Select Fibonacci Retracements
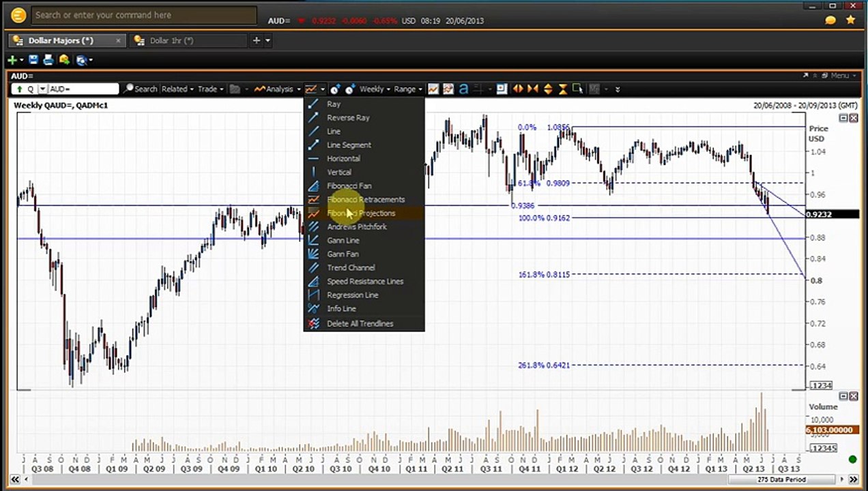868x491 pixels. click(x=364, y=200)
